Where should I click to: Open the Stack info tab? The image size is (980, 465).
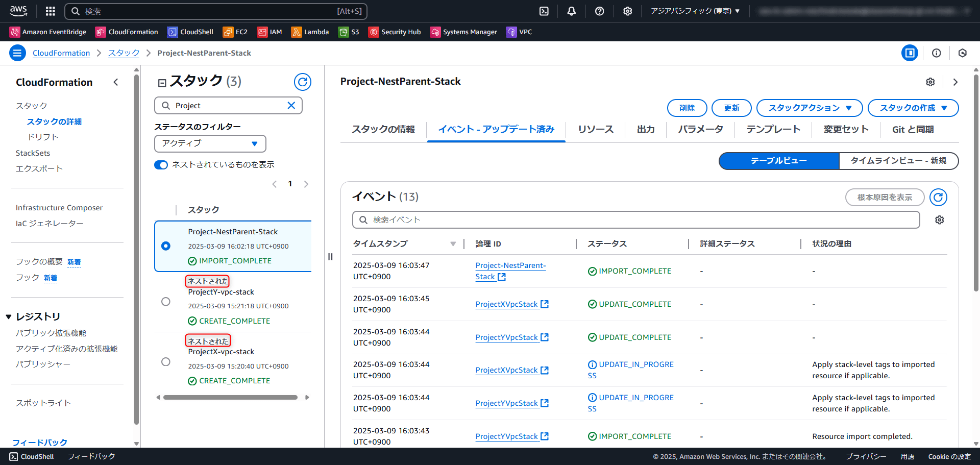point(383,130)
